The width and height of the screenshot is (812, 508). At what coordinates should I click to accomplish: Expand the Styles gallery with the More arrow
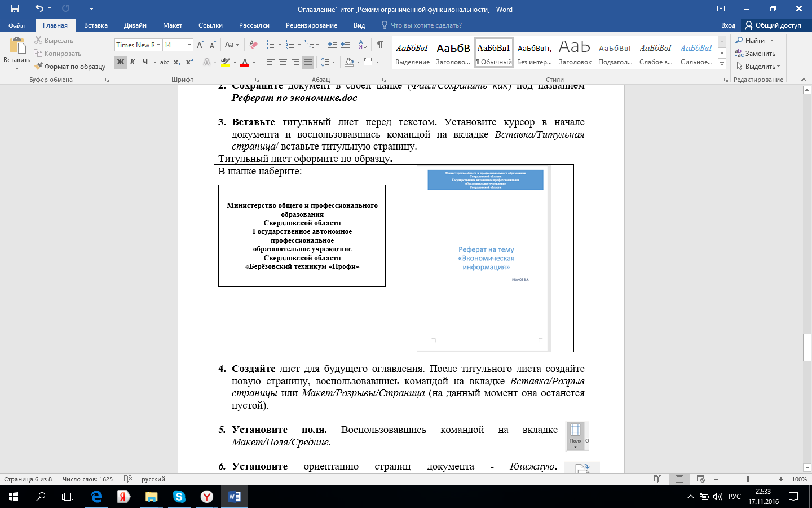[722, 64]
